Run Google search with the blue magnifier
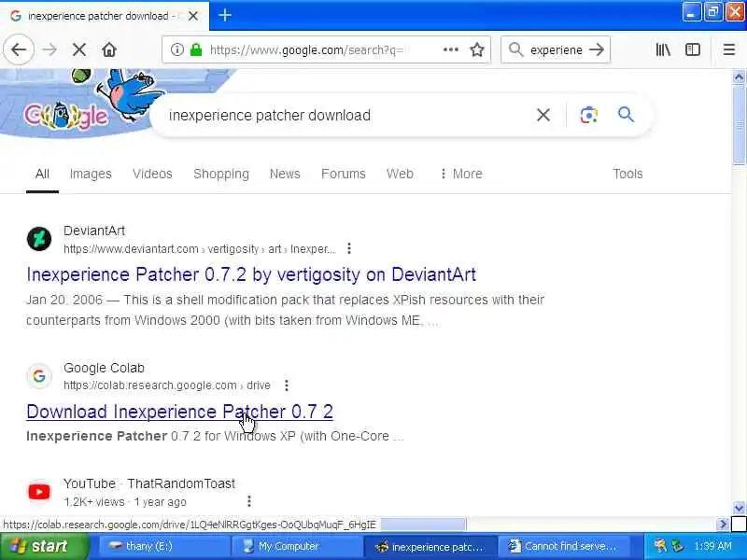Viewport: 747px width, 560px height. [626, 114]
